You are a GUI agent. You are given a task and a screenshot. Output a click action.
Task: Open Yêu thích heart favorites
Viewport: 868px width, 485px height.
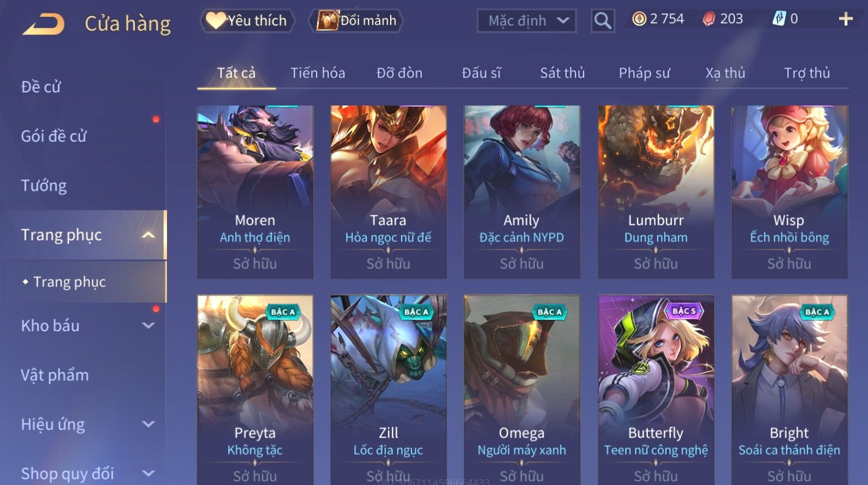(x=247, y=21)
